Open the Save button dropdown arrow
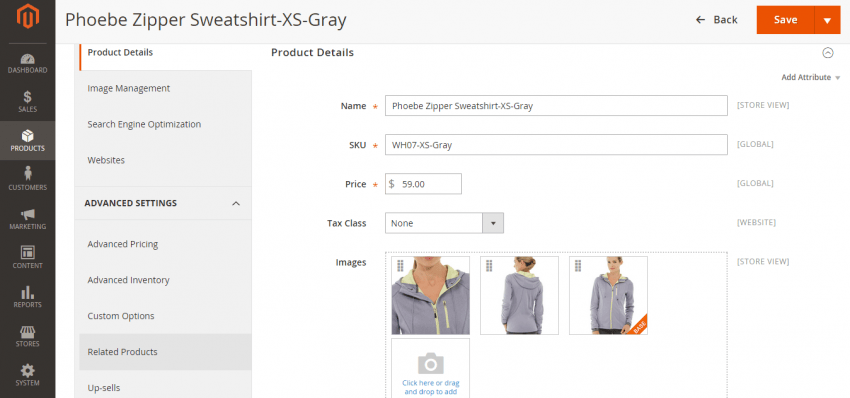The image size is (850, 398). [827, 20]
